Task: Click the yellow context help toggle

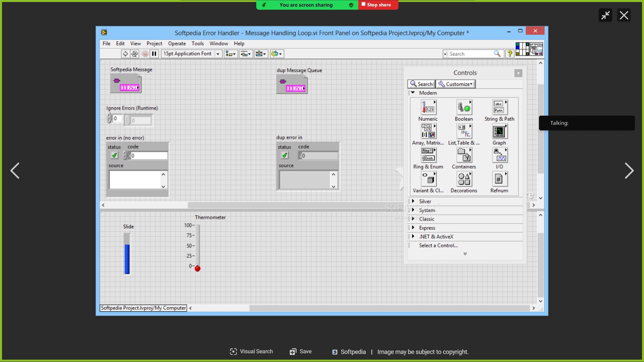Action: (509, 54)
